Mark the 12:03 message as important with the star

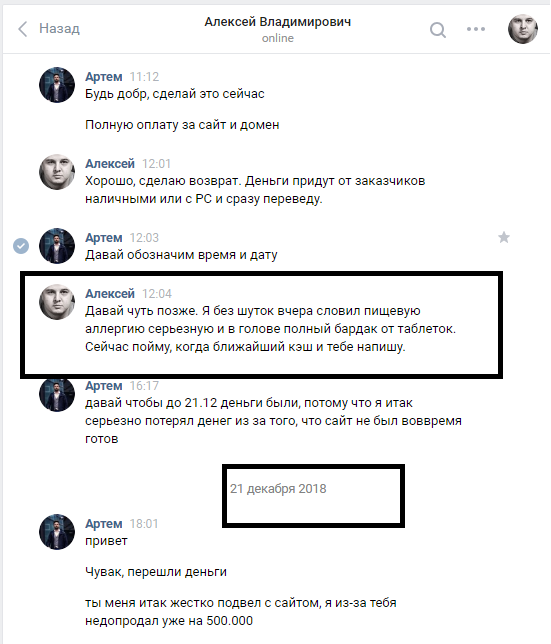tap(504, 237)
